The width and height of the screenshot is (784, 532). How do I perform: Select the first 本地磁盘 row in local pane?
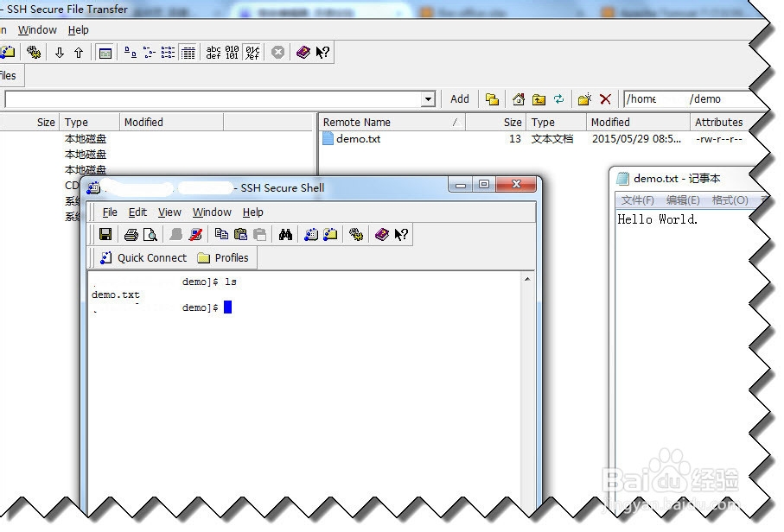point(85,139)
